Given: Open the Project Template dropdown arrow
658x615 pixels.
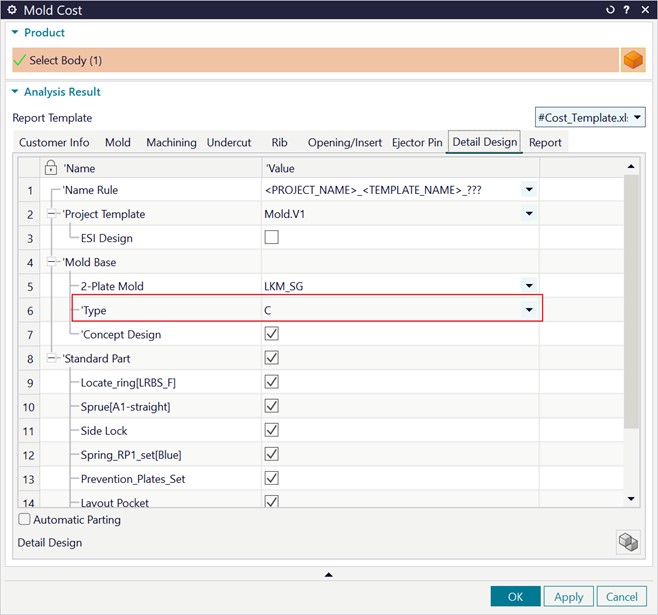Looking at the screenshot, I should point(529,214).
